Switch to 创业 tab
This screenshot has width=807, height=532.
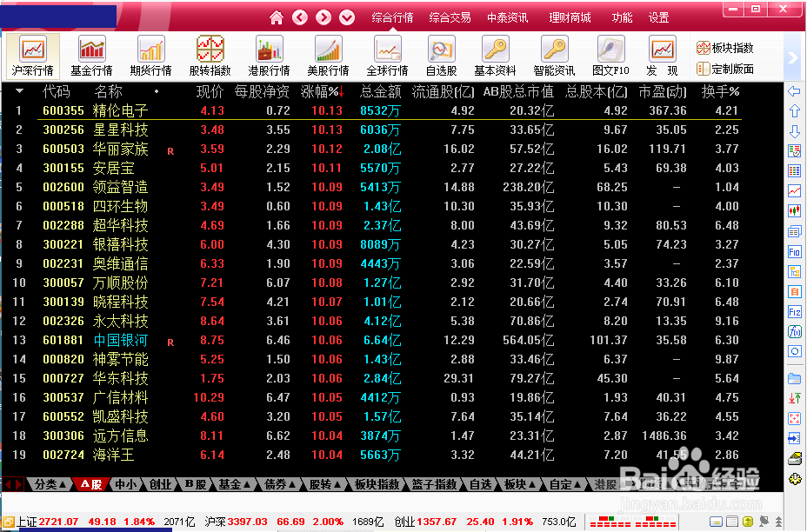160,484
